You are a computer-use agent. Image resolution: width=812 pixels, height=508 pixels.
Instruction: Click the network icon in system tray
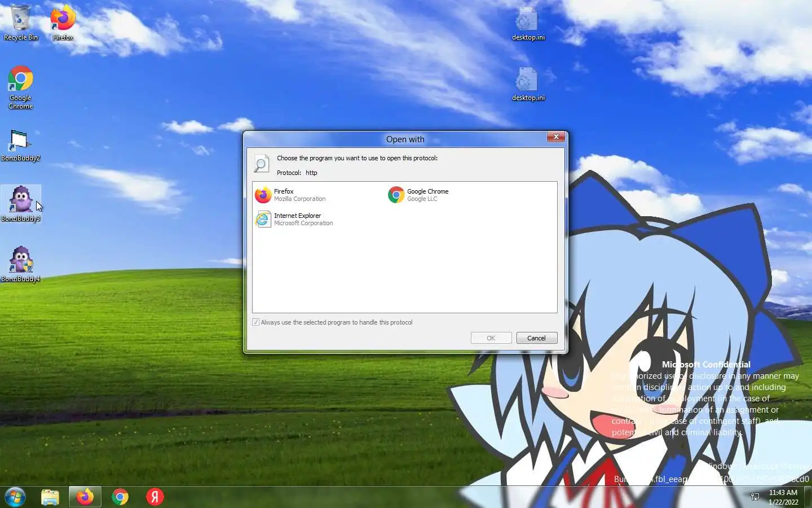[755, 497]
